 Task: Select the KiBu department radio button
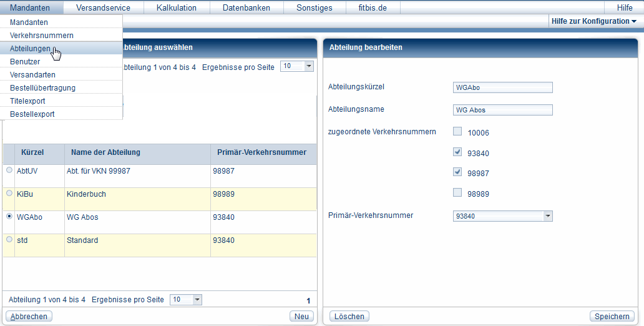click(9, 194)
